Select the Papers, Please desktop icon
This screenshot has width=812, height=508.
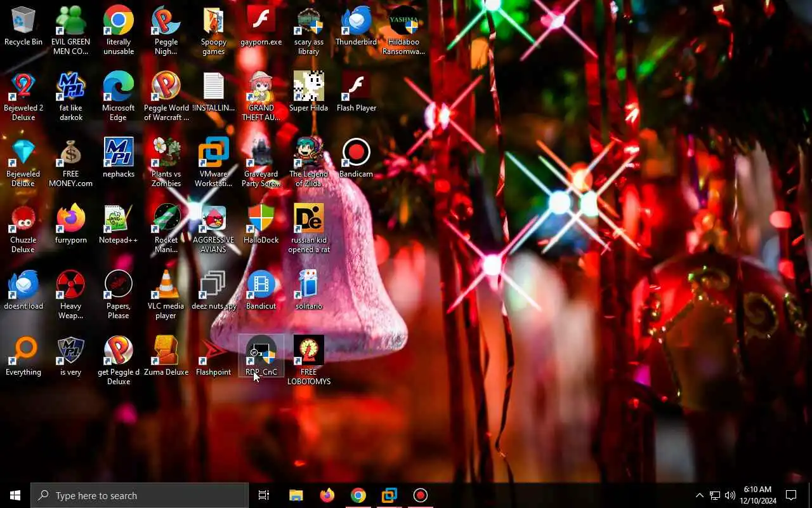(119, 295)
